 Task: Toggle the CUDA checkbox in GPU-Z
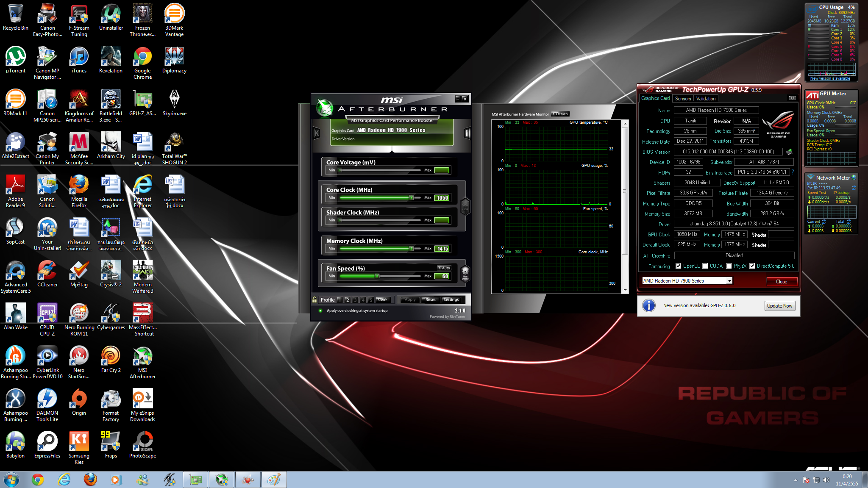tap(705, 266)
